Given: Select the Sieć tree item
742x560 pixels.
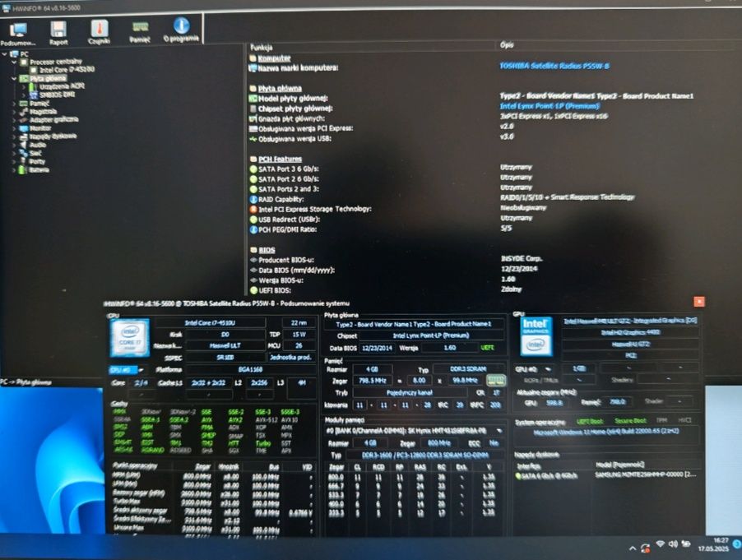Looking at the screenshot, I should (x=35, y=153).
